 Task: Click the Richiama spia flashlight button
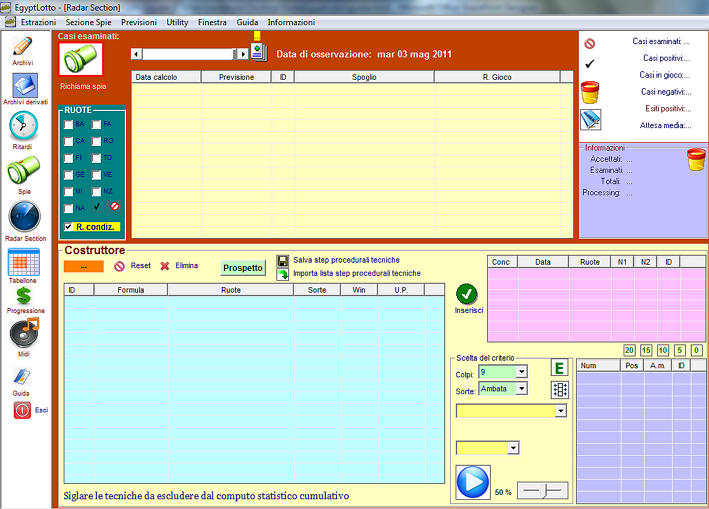(81, 59)
